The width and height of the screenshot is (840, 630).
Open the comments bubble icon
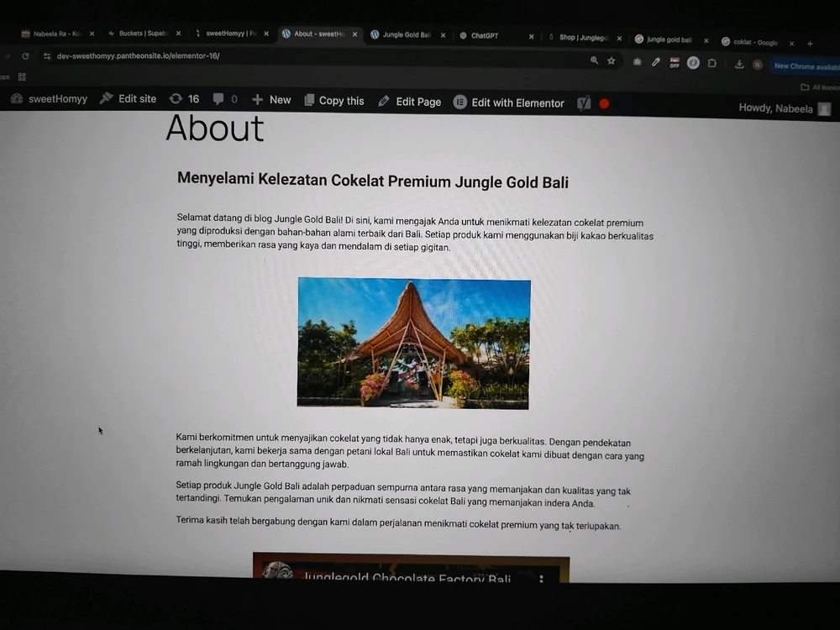point(218,99)
